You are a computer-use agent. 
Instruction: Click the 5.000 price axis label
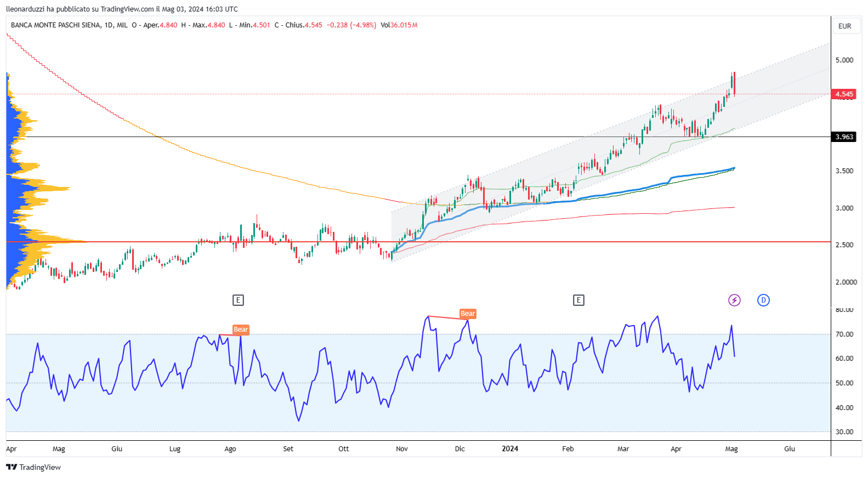pyautogui.click(x=844, y=60)
